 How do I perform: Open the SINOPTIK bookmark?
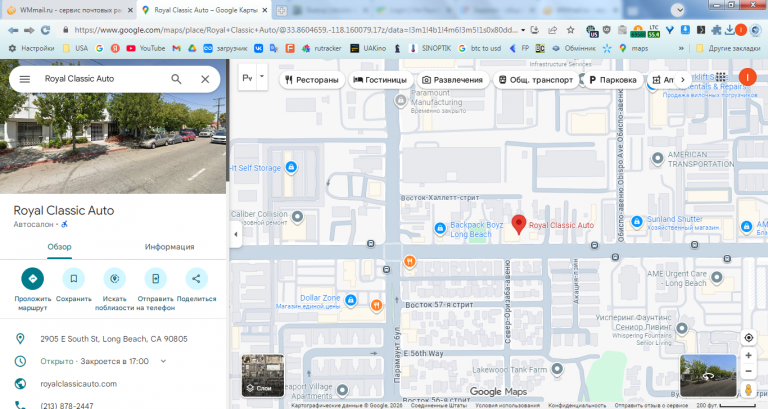coord(430,48)
